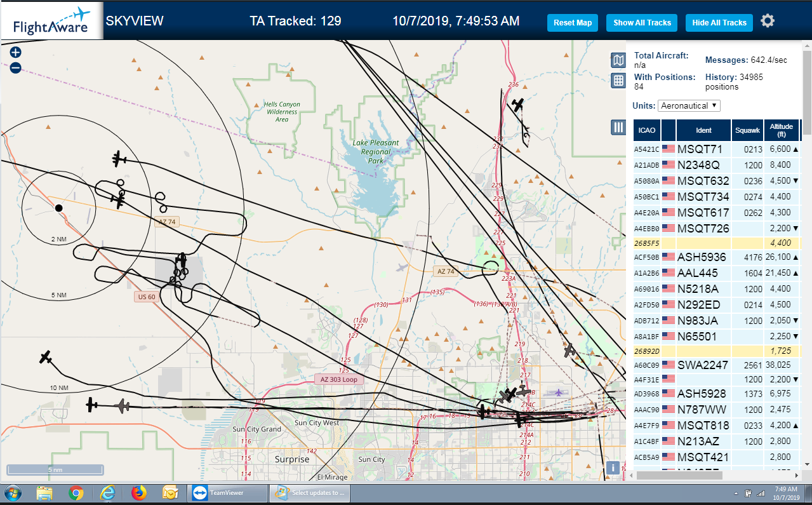This screenshot has height=505, width=812.
Task: Select the highlighted 26892D row
Action: [x=717, y=351]
